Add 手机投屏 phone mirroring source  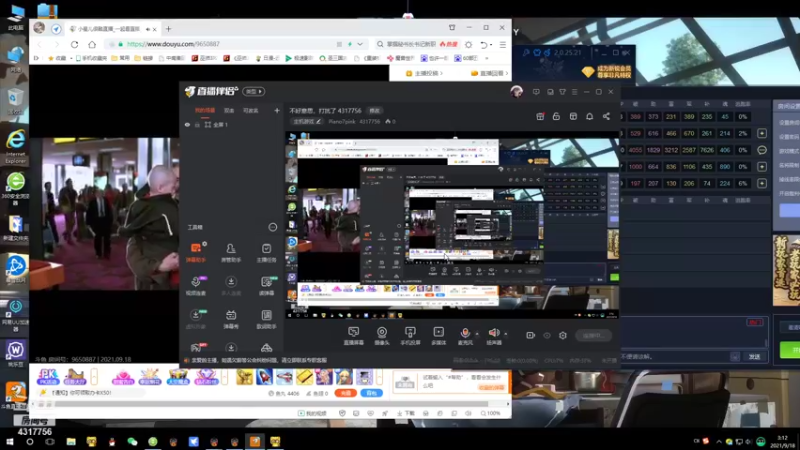pyautogui.click(x=410, y=336)
